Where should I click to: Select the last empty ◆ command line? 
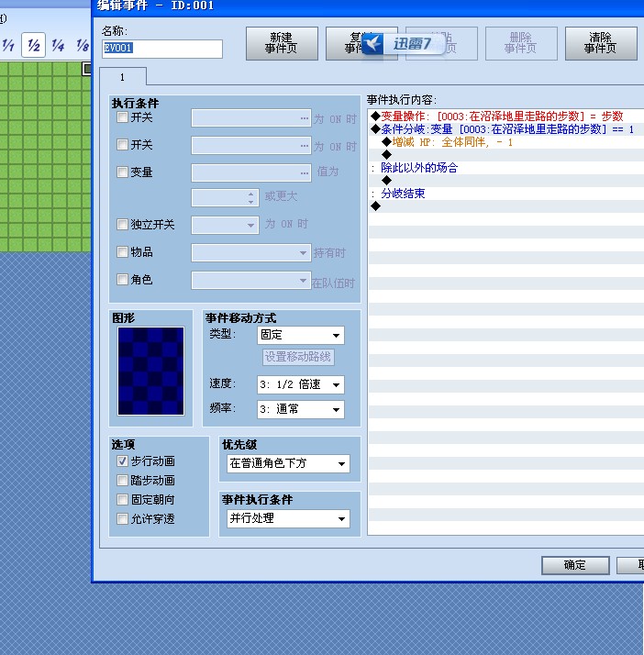(506, 205)
